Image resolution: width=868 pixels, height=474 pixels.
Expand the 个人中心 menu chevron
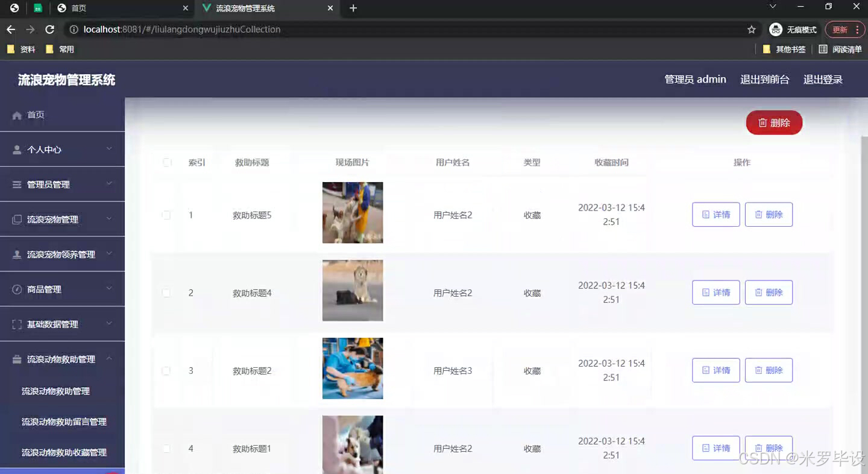tap(109, 149)
